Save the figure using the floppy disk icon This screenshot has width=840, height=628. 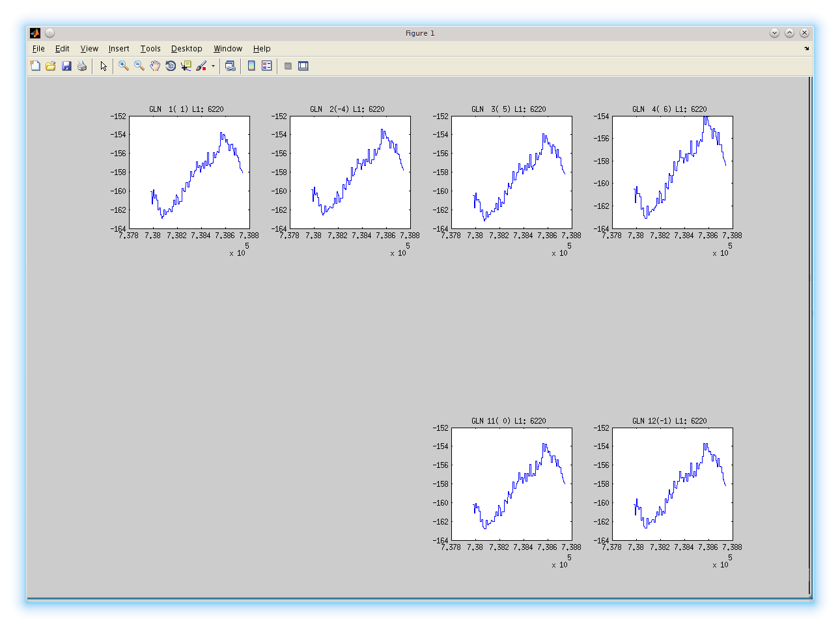[x=66, y=66]
